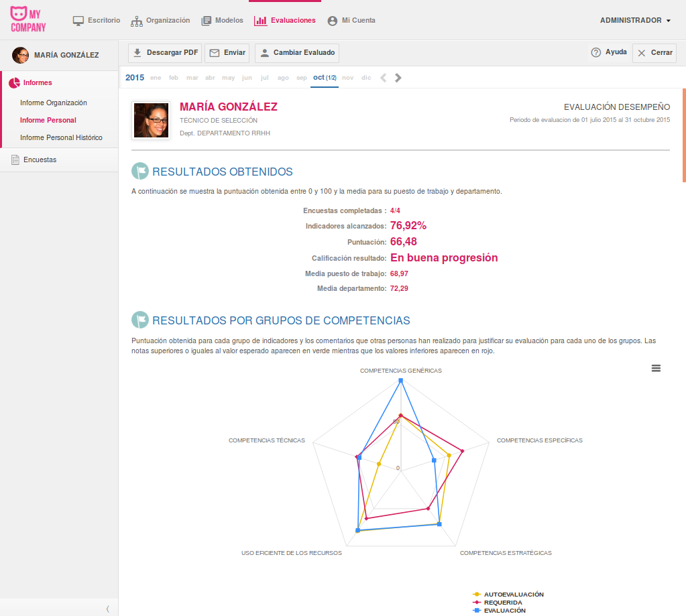Click María González avatar in sidebar
The width and height of the screenshot is (686, 616).
(x=20, y=55)
